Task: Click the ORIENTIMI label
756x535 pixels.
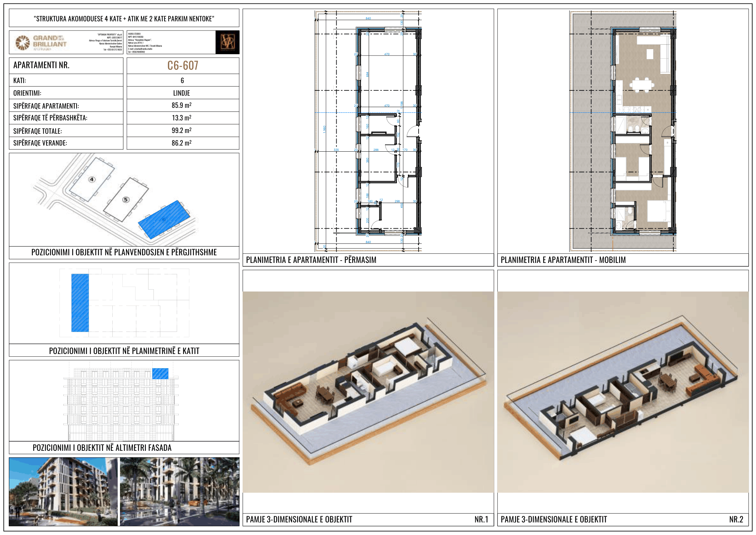Action: (x=27, y=93)
